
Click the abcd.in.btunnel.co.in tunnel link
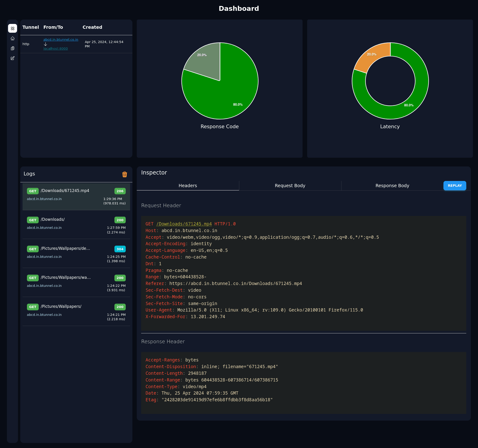(61, 39)
